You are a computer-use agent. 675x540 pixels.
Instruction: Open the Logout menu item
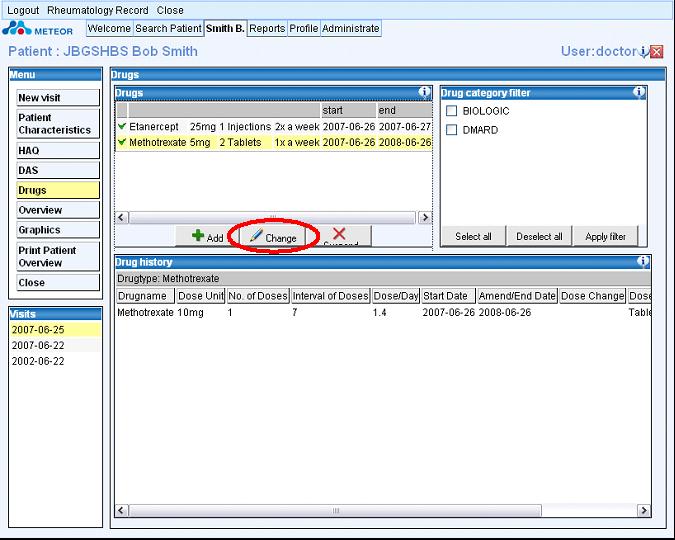pyautogui.click(x=23, y=10)
